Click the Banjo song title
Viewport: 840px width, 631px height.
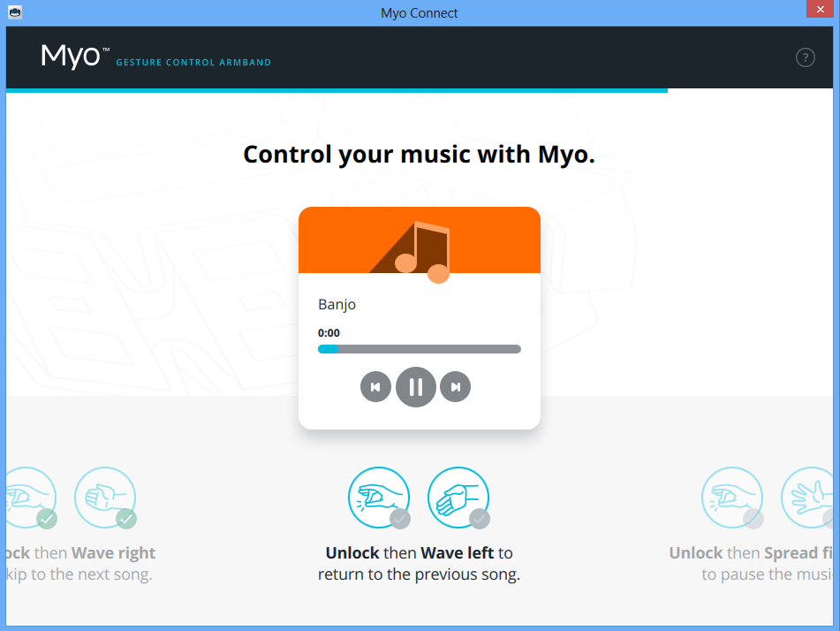337,304
